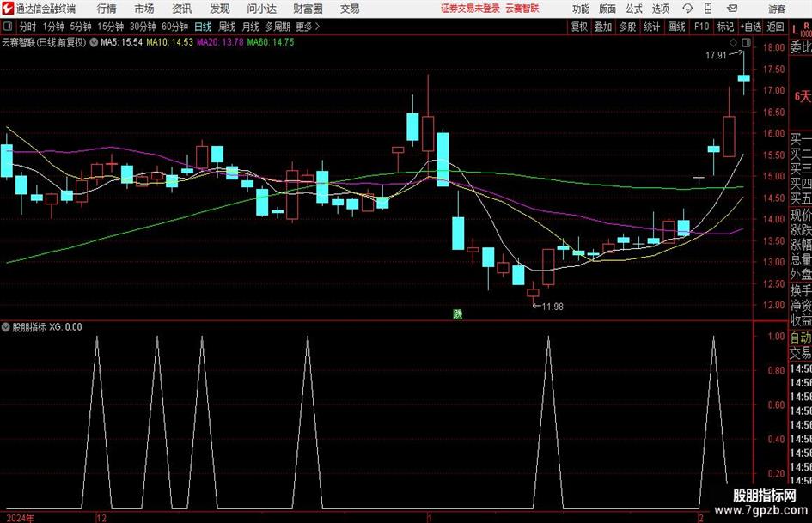Click the 2024年 time axis label
The image size is (812, 523).
[20, 518]
